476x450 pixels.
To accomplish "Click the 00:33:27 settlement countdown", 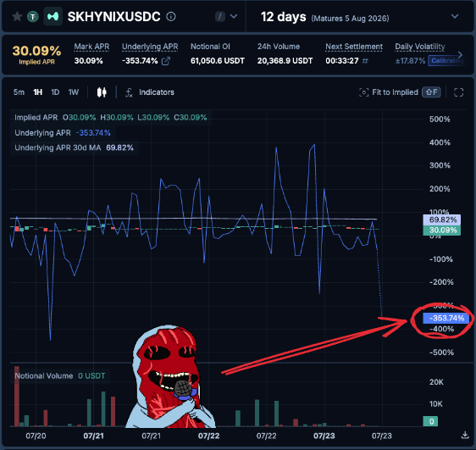I will pyautogui.click(x=342, y=61).
